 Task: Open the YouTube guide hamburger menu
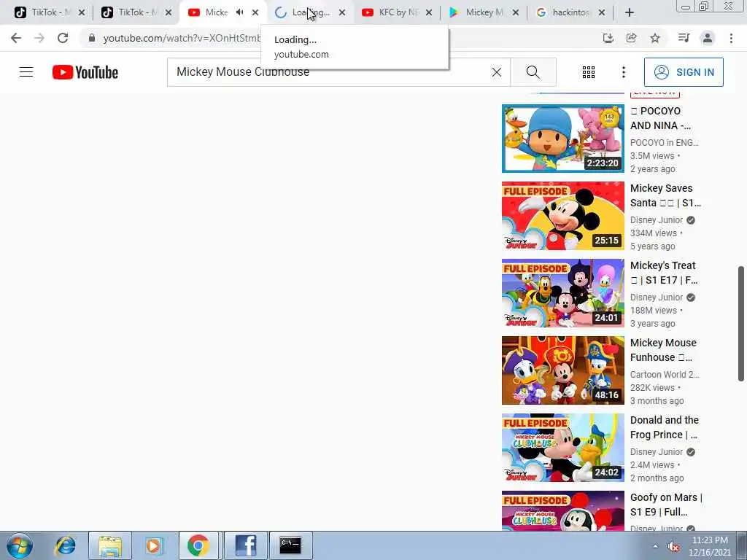pos(26,72)
